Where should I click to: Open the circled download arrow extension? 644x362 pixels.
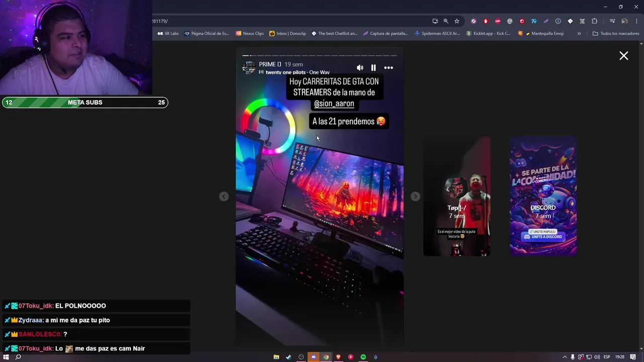(558, 21)
